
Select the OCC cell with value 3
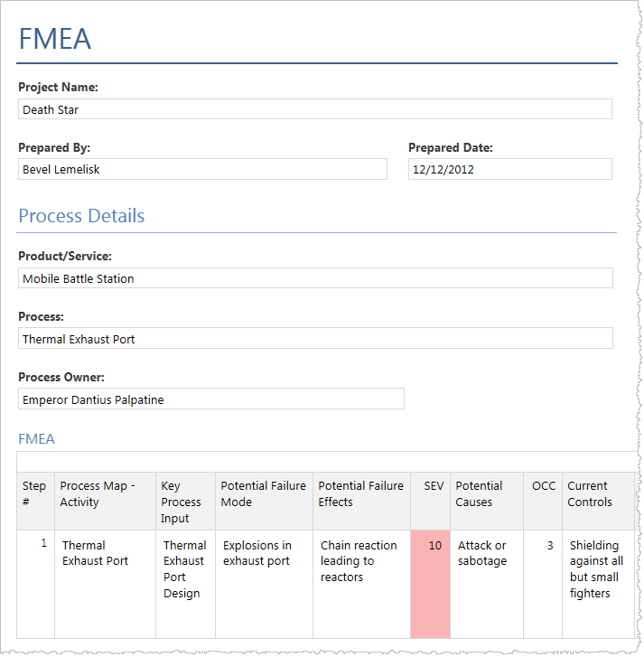[543, 583]
